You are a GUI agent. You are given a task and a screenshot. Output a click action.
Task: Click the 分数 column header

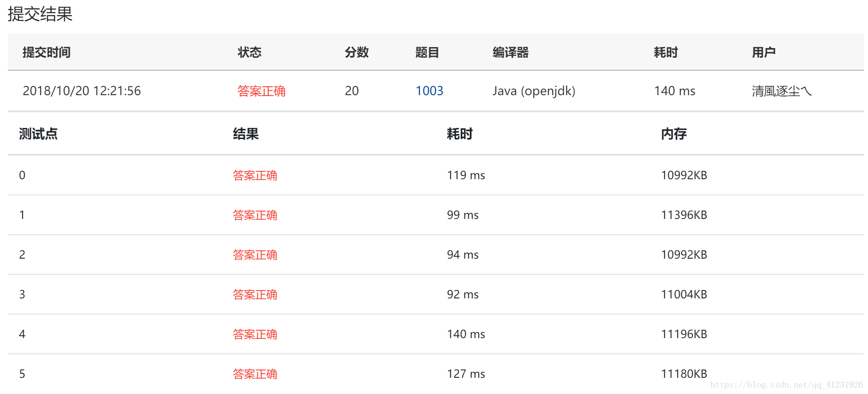point(357,53)
